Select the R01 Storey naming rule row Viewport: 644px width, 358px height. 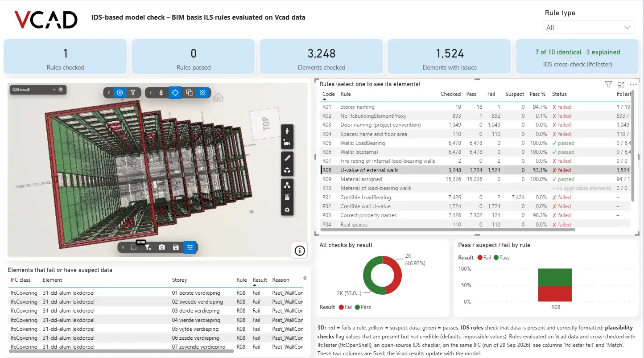[x=475, y=107]
